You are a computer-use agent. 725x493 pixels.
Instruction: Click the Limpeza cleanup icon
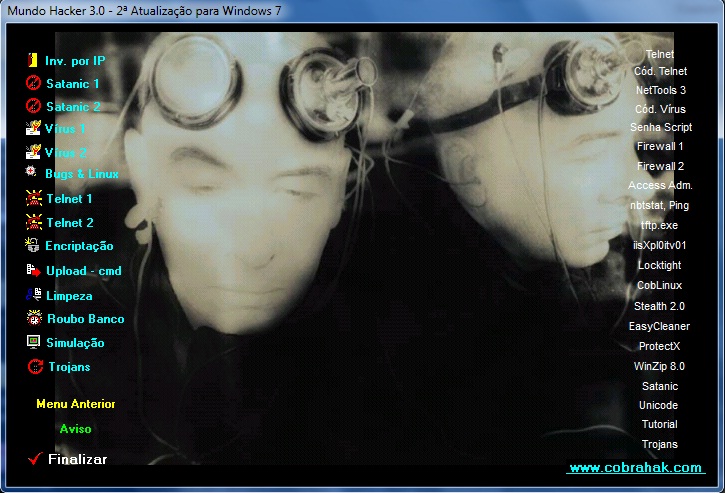coord(33,295)
